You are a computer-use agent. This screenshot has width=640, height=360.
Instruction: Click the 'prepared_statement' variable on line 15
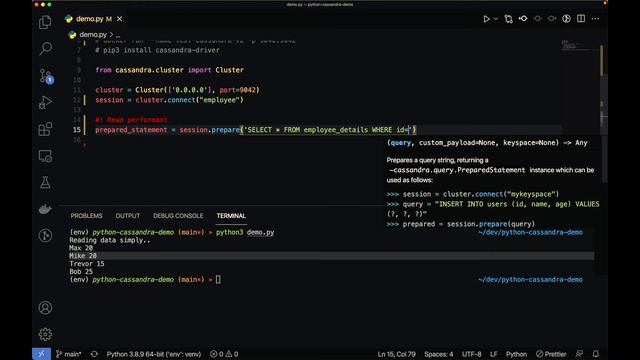coord(131,130)
